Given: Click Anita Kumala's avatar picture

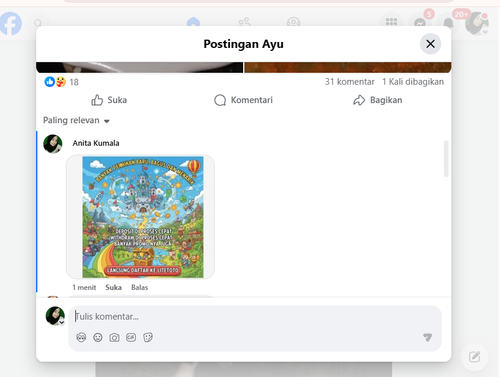Looking at the screenshot, I should point(53,144).
